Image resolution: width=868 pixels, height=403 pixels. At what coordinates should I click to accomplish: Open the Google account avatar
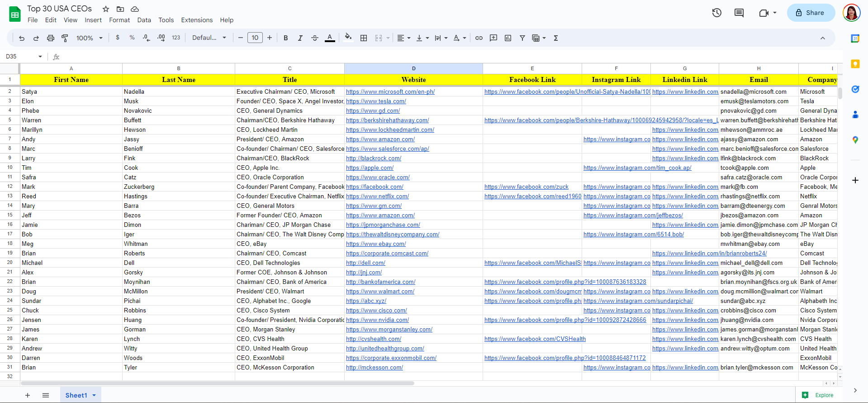point(851,13)
